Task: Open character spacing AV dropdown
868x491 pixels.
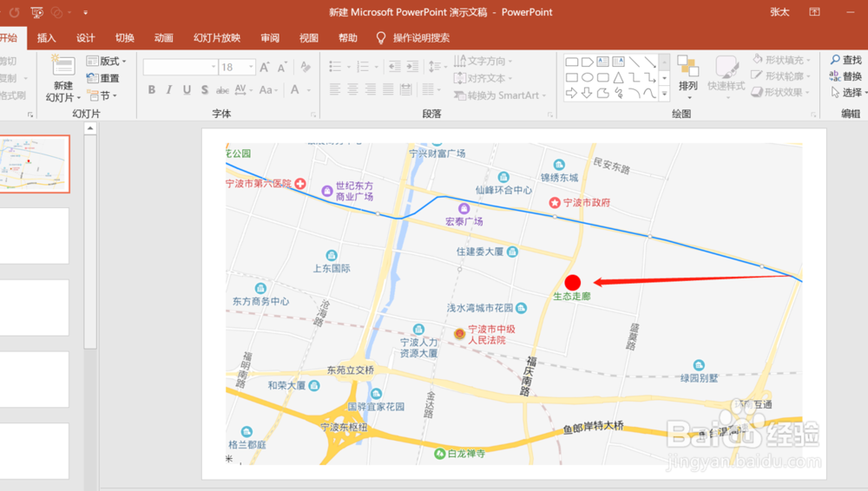Action: point(244,89)
